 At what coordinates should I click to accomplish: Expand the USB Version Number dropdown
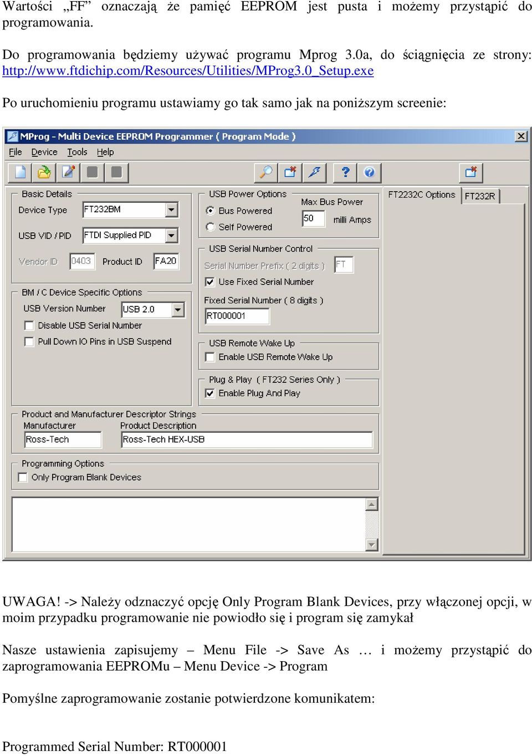coord(177,309)
